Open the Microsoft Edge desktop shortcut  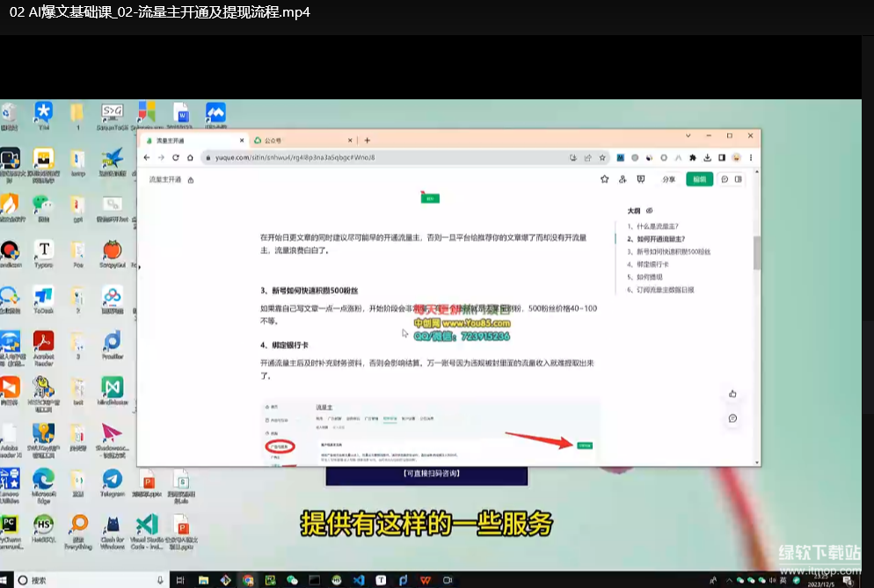coord(43,486)
